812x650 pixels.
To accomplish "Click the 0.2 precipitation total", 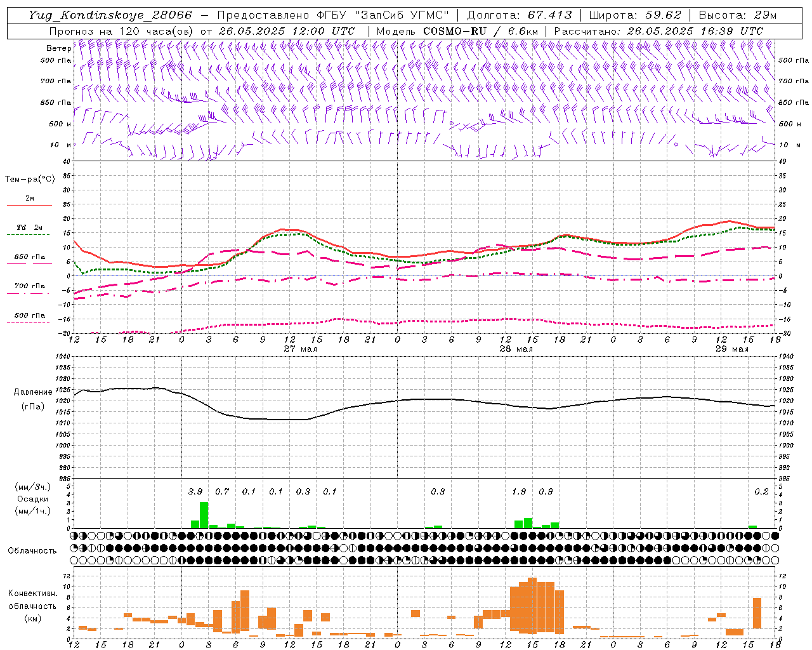I will 761,491.
